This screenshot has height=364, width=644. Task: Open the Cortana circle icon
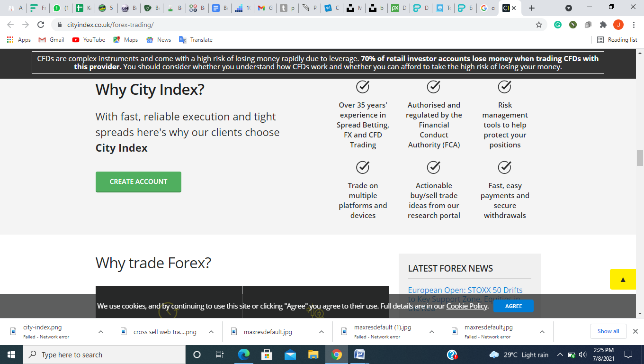(x=197, y=355)
